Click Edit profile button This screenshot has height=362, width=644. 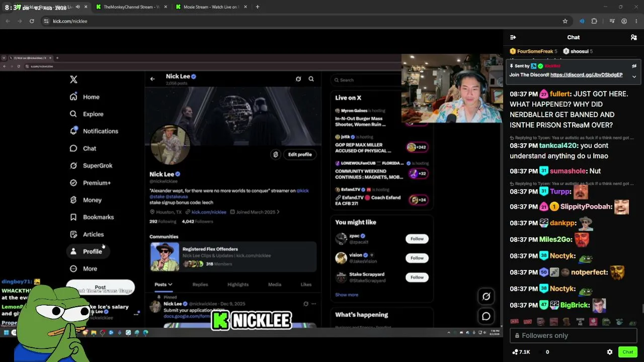tap(300, 154)
